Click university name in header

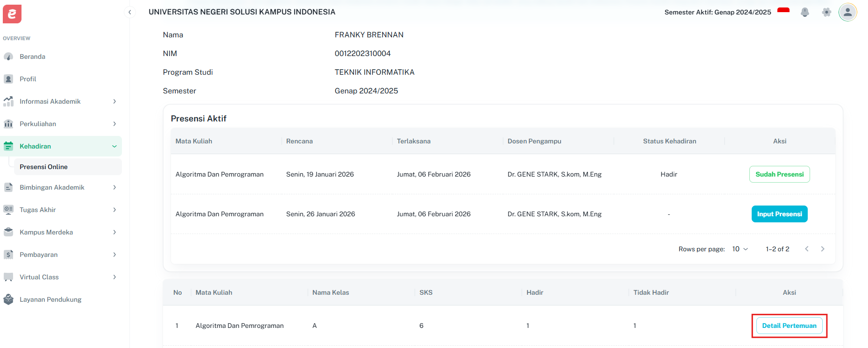[x=242, y=12]
